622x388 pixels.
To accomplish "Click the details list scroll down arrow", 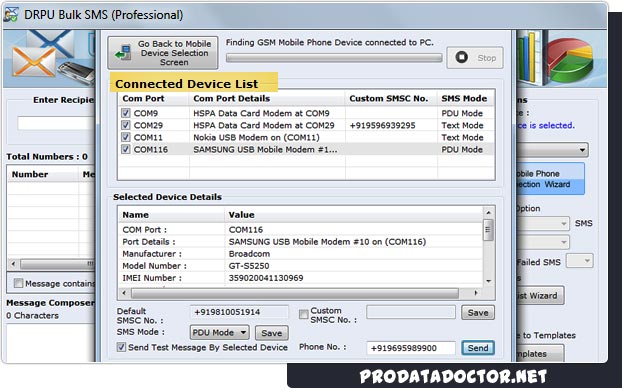I will (x=488, y=281).
